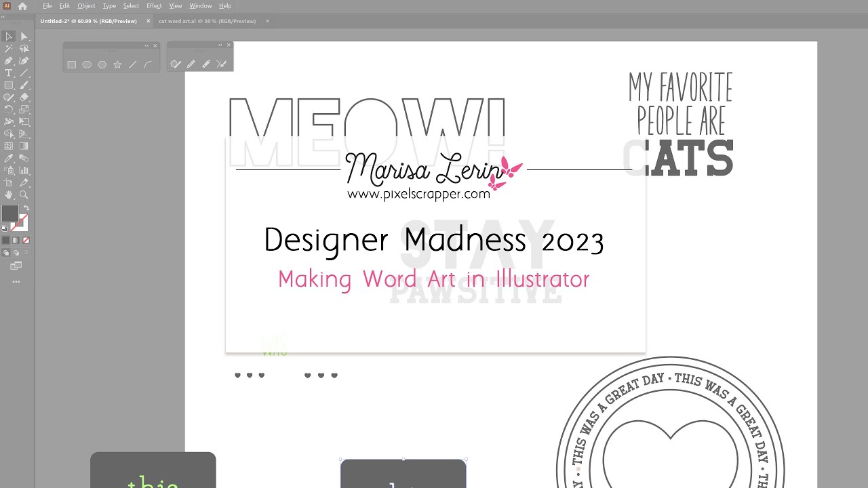Open the Window menu
This screenshot has height=488, width=868.
tap(201, 6)
